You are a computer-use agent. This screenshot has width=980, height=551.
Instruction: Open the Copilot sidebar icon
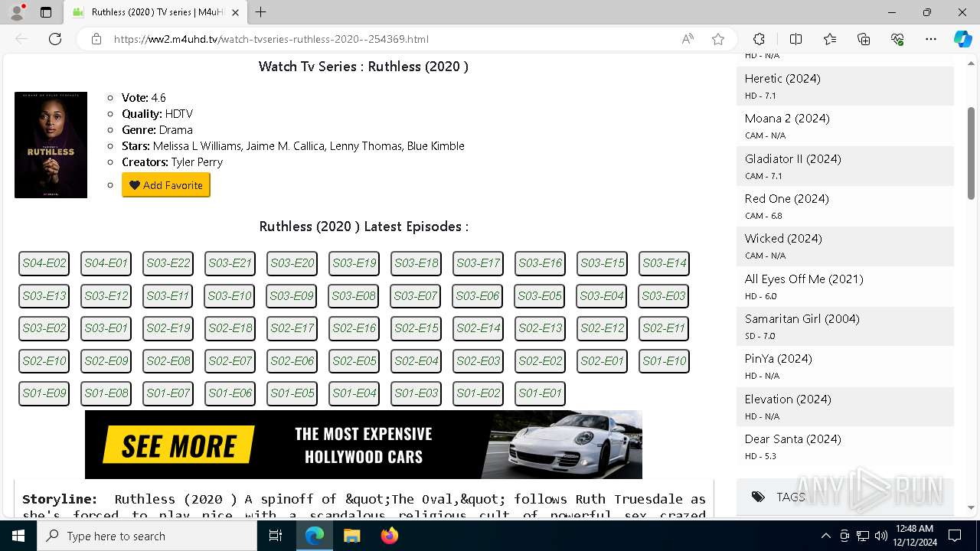(x=962, y=39)
